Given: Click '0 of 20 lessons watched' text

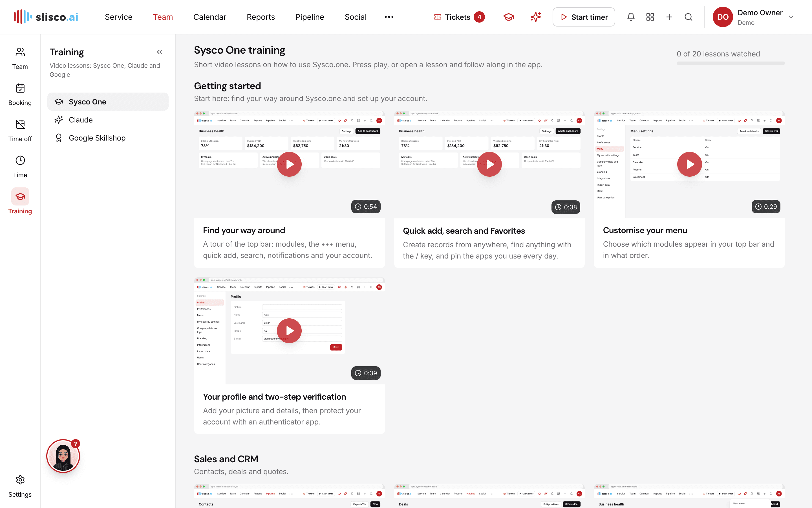Looking at the screenshot, I should coord(718,54).
